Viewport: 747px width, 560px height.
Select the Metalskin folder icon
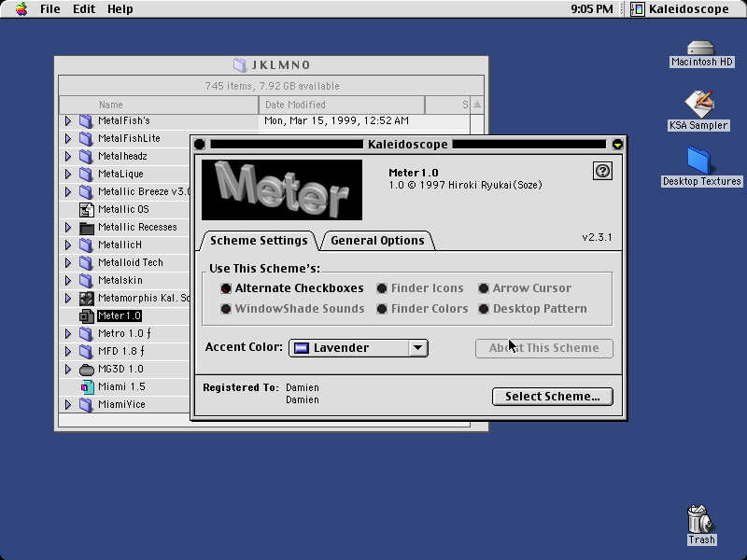pos(86,281)
